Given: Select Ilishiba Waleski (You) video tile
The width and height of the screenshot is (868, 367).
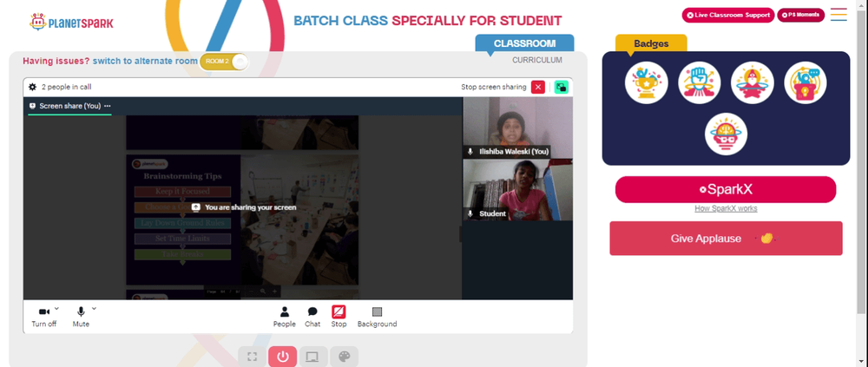Looking at the screenshot, I should coord(517,128).
